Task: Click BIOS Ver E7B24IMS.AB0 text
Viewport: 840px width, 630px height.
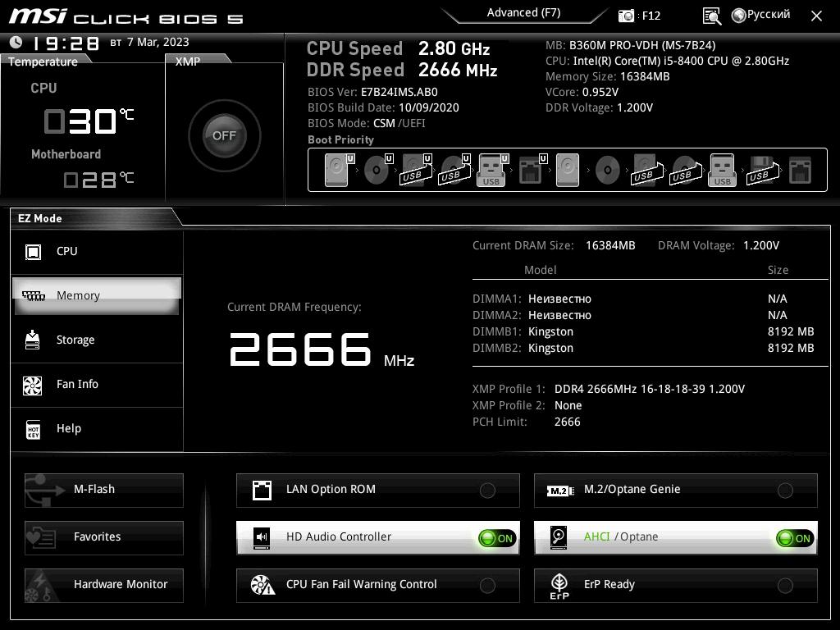Action: (x=373, y=92)
